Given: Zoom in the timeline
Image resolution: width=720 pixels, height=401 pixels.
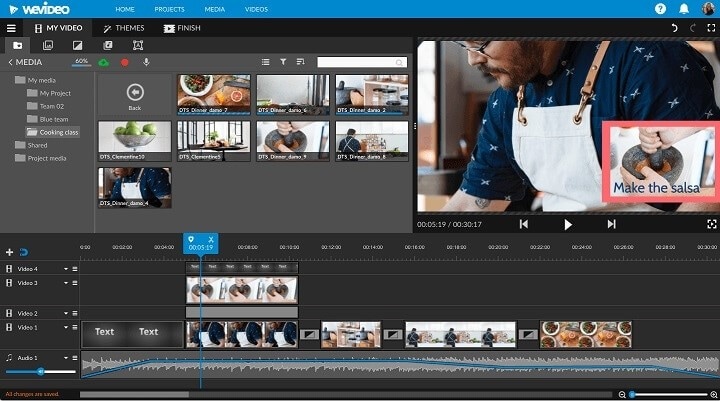Looking at the screenshot, I should 714,395.
